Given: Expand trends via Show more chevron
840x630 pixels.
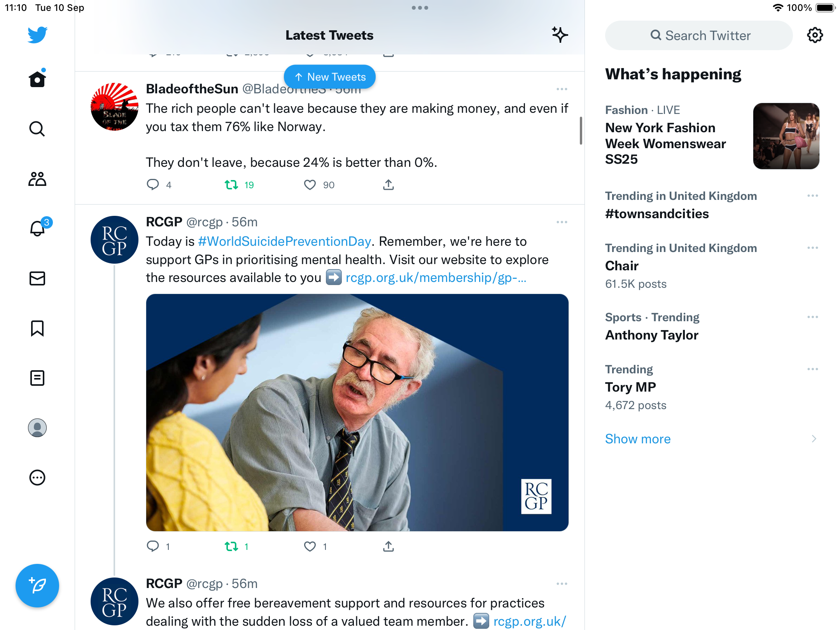Looking at the screenshot, I should click(x=814, y=439).
